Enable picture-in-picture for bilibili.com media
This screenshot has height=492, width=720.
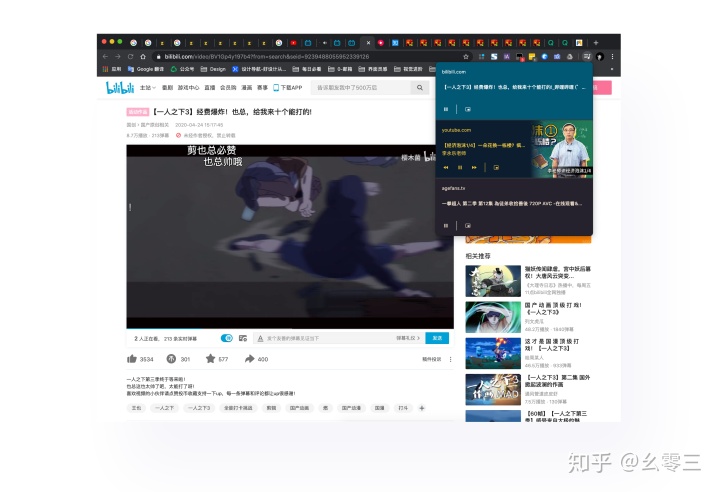pyautogui.click(x=468, y=109)
